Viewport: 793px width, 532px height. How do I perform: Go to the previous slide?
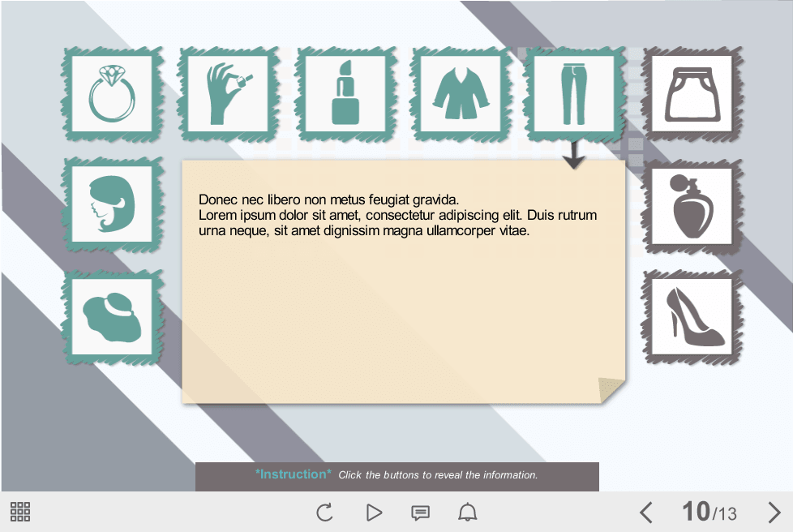coord(645,513)
